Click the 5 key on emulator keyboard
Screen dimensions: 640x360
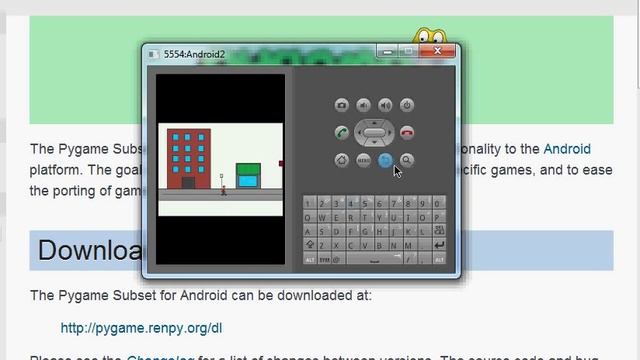(367, 203)
